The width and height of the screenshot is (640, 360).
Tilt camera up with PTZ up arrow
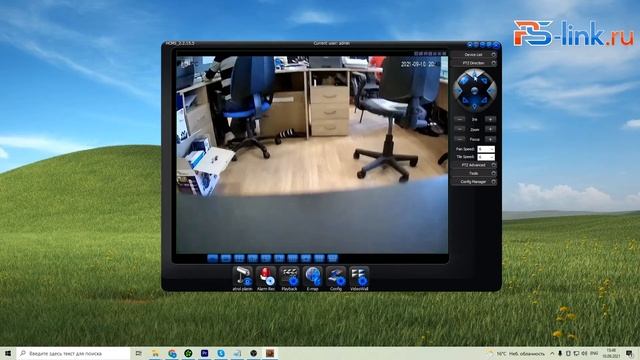coord(474,74)
